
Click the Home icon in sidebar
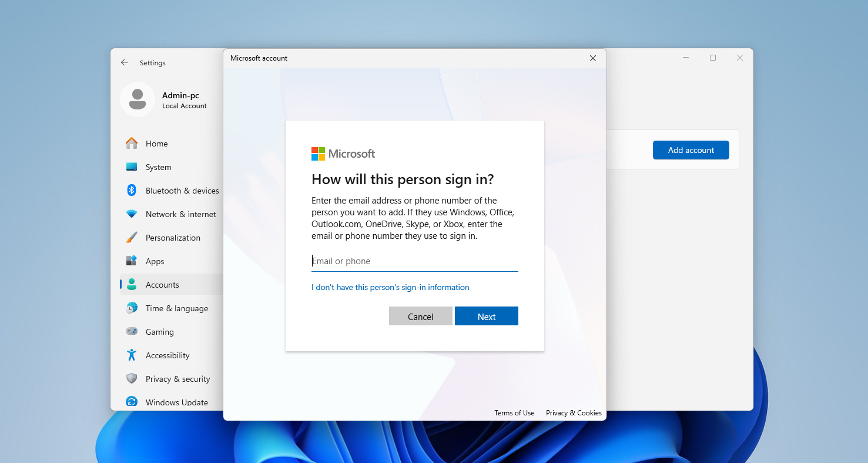pyautogui.click(x=132, y=144)
